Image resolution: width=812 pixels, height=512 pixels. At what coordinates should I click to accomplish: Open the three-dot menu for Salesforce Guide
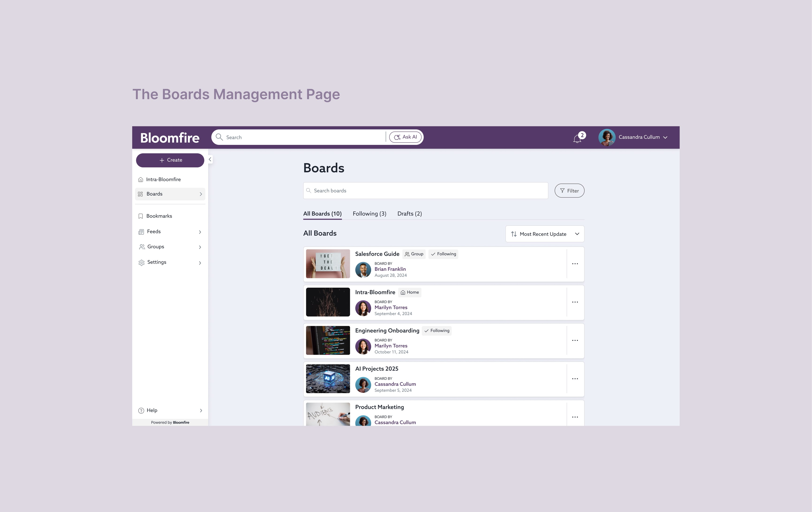(x=575, y=264)
